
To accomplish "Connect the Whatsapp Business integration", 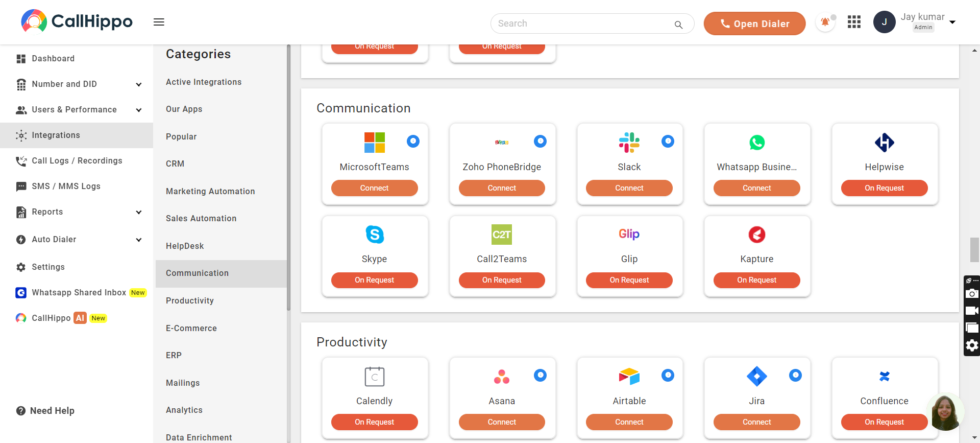I will click(756, 188).
